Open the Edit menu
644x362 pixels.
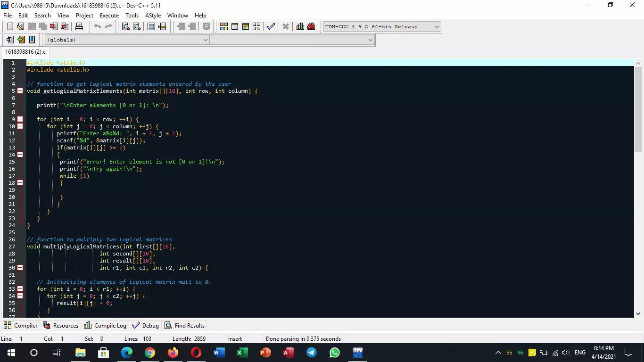[23, 16]
